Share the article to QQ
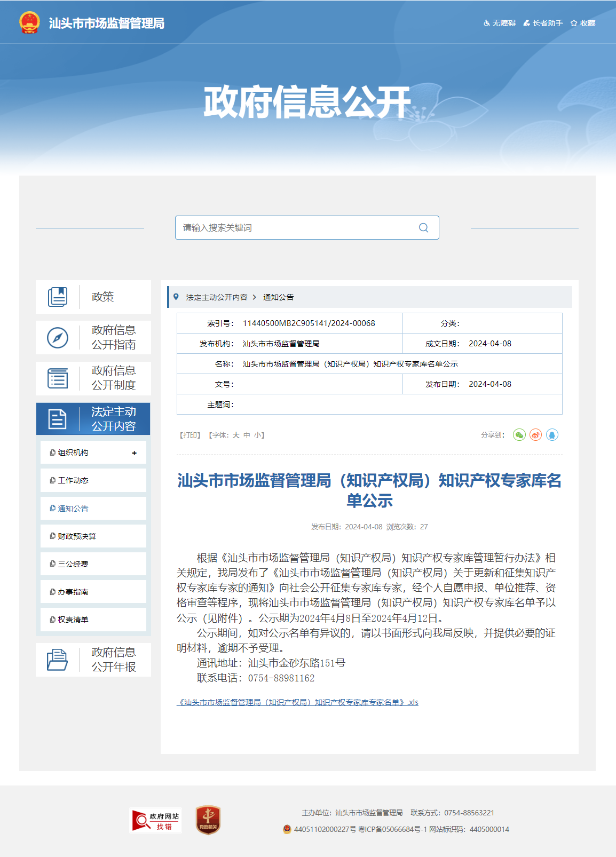The image size is (616, 857). pos(552,435)
